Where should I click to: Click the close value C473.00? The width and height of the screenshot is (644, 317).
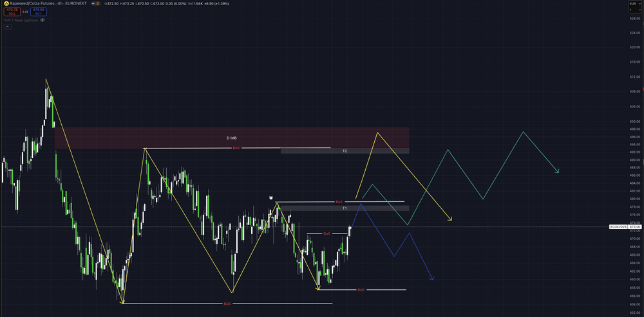pyautogui.click(x=157, y=4)
